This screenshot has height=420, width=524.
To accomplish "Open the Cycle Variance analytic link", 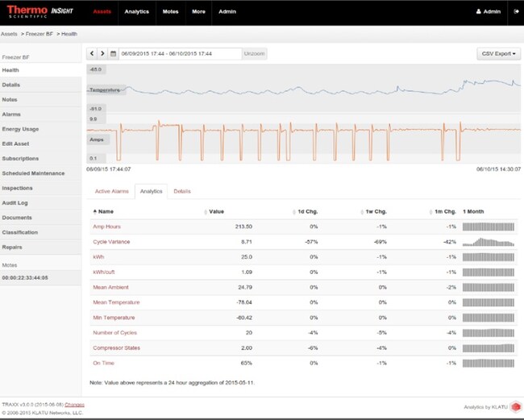I will (111, 242).
